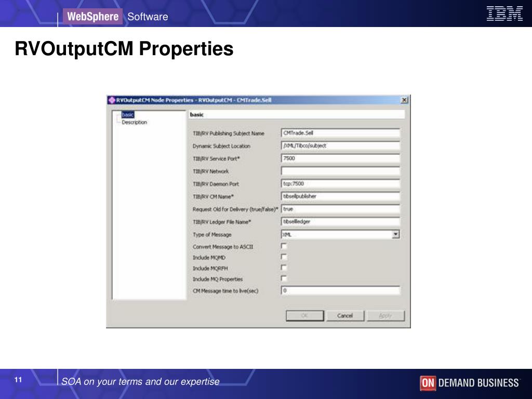Viewport: 532px width, 399px height.
Task: Click the 'basic' section heading in right pane
Action: pyautogui.click(x=197, y=115)
